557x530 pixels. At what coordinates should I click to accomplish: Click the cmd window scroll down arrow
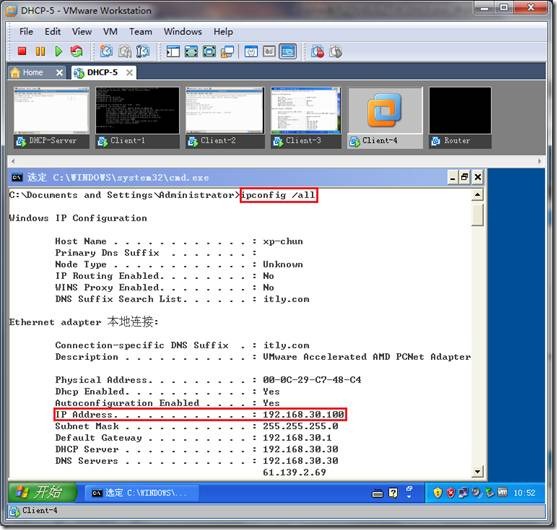(477, 472)
